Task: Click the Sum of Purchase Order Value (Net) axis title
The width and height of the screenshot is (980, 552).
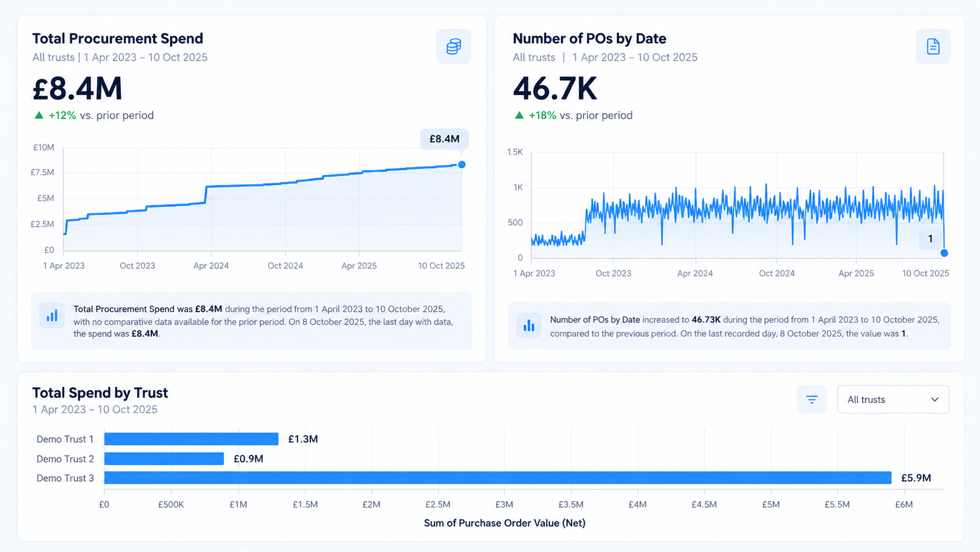Action: tap(505, 523)
